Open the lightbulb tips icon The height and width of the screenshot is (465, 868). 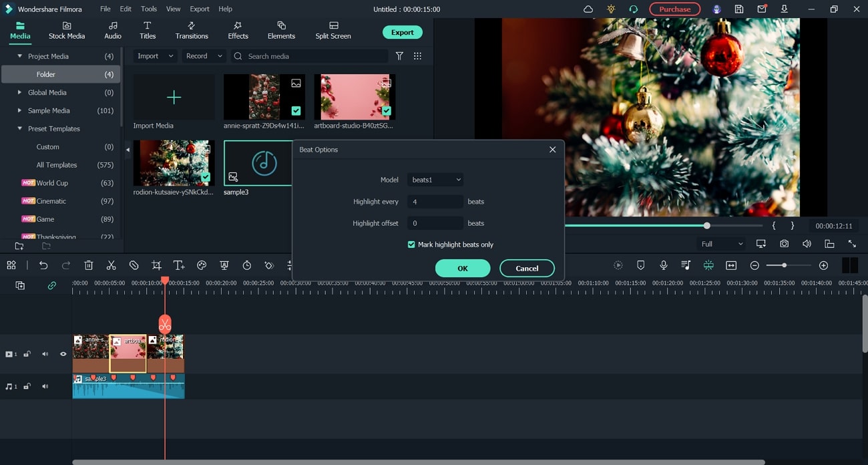(611, 9)
